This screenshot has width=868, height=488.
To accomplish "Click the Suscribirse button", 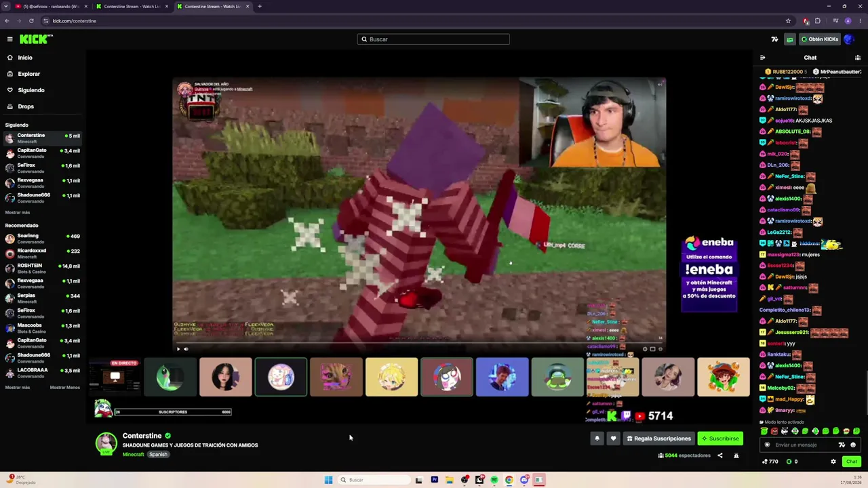I will click(x=720, y=439).
